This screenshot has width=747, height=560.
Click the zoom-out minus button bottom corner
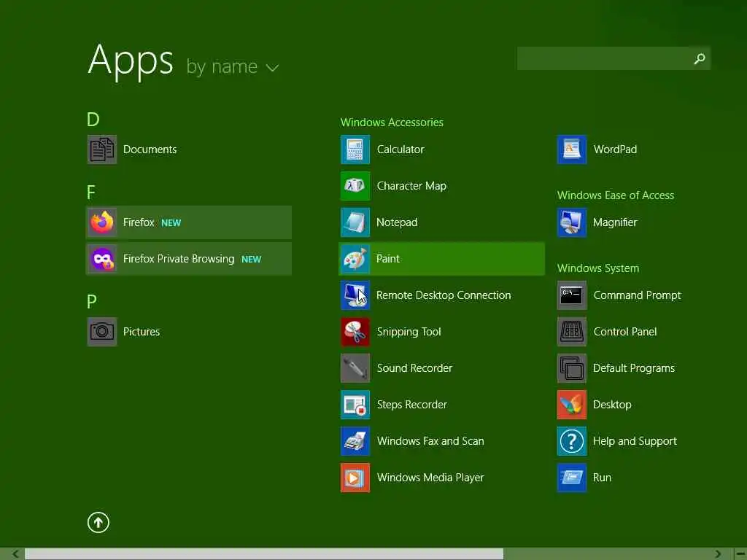tap(741, 554)
